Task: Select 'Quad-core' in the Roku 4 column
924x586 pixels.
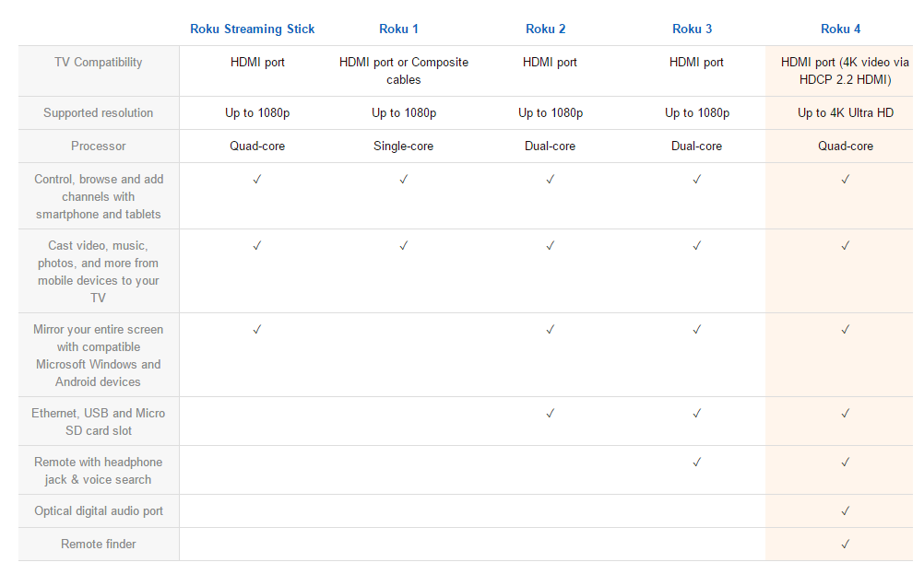Action: pos(846,146)
